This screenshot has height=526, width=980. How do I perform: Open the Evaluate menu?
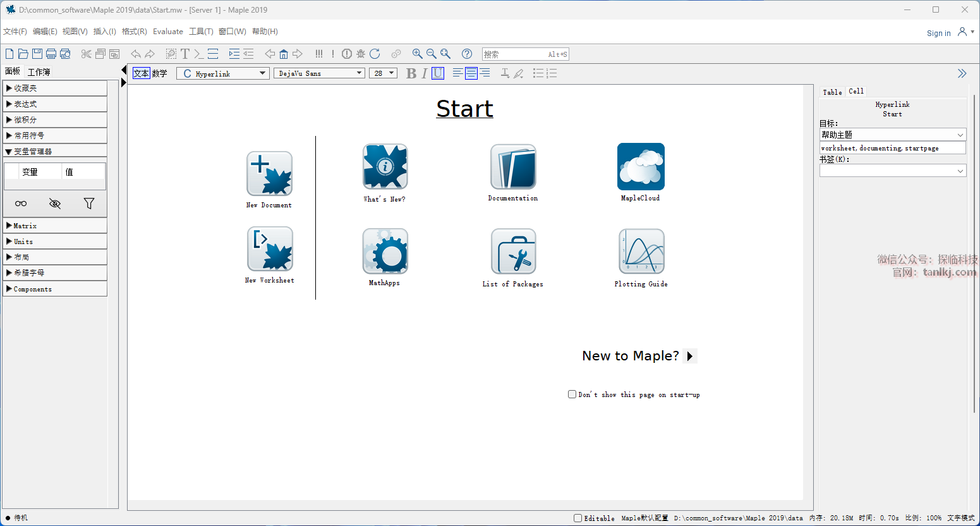click(167, 32)
